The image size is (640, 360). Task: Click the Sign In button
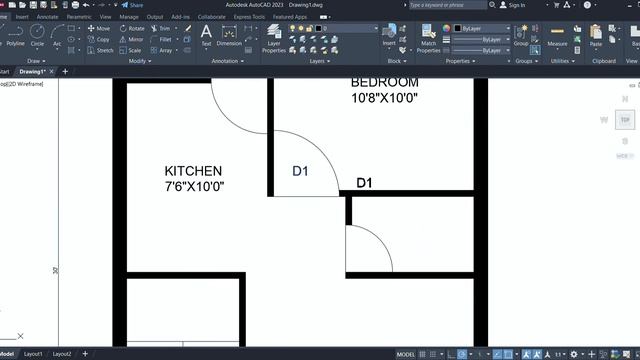tap(513, 5)
